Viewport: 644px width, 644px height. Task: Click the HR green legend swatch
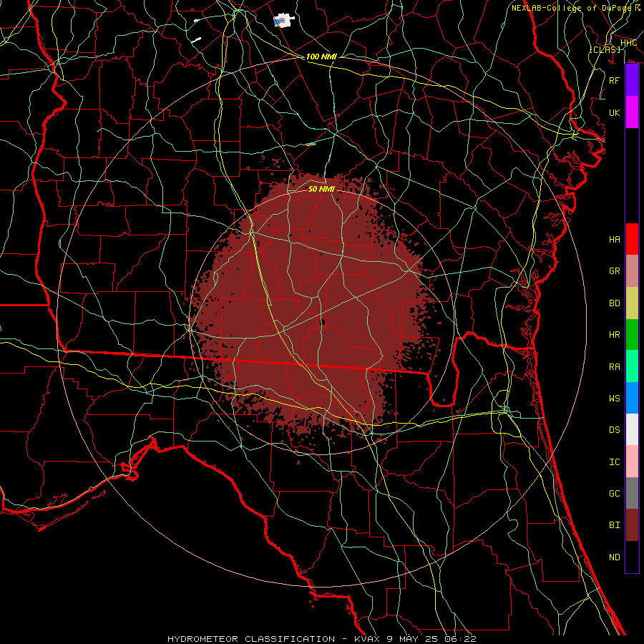coord(632,334)
